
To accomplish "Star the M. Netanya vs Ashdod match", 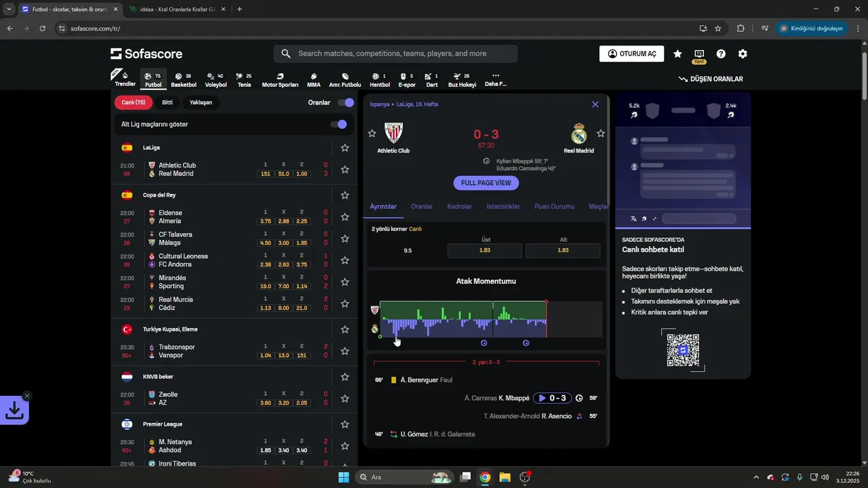I will (344, 446).
